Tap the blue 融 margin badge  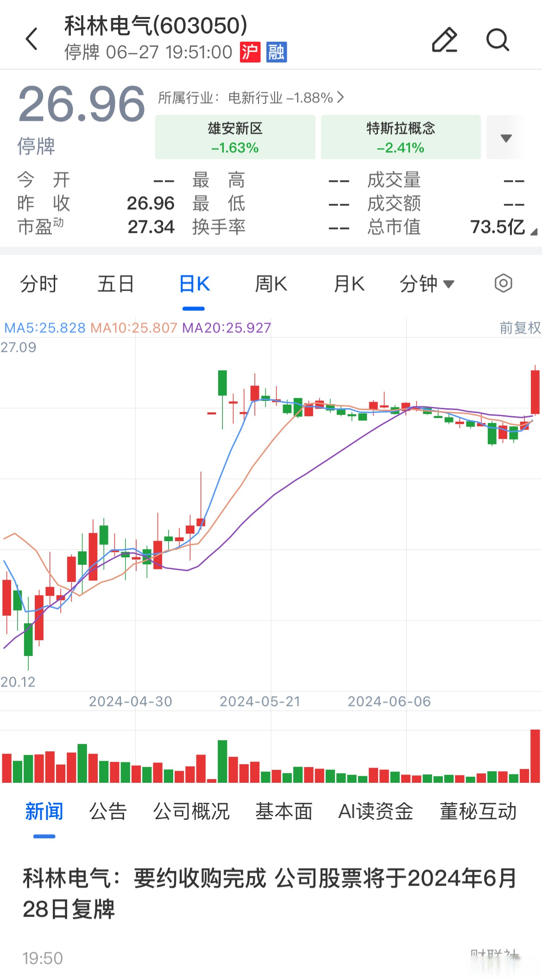[x=277, y=52]
